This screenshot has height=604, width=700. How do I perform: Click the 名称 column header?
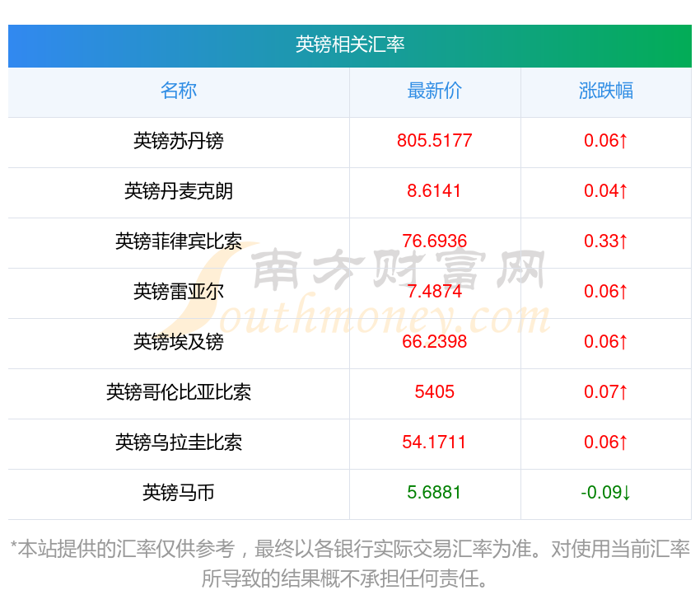click(179, 91)
